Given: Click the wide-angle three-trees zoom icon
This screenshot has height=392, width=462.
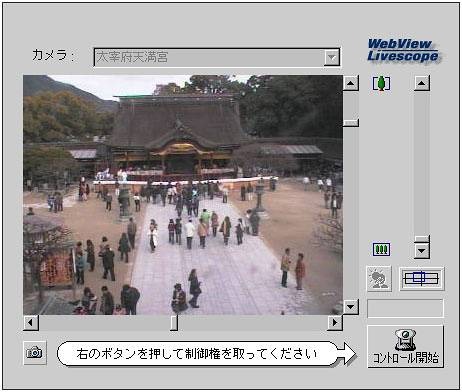Looking at the screenshot, I should coord(381,249).
